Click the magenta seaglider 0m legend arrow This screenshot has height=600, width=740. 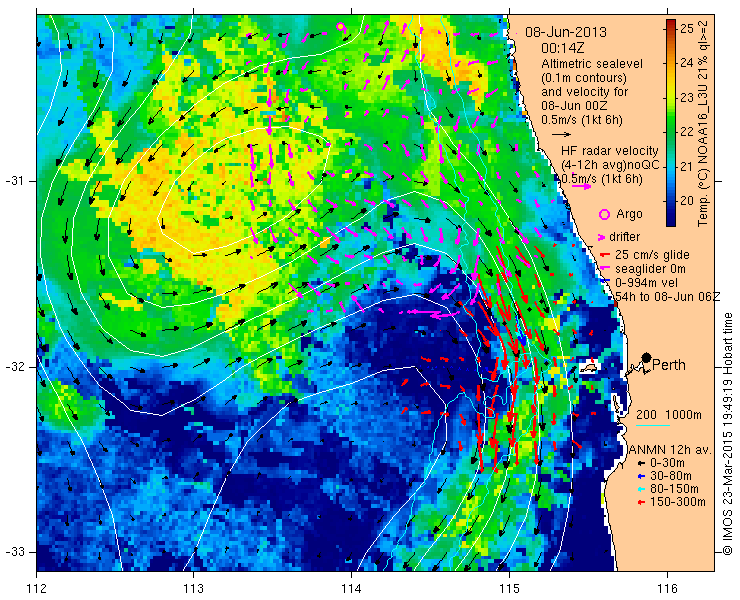click(604, 269)
